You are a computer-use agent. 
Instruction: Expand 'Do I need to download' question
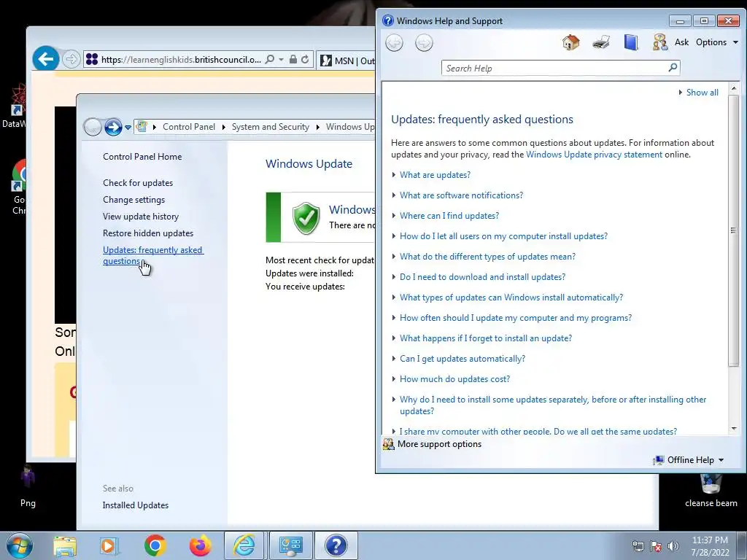coord(482,277)
